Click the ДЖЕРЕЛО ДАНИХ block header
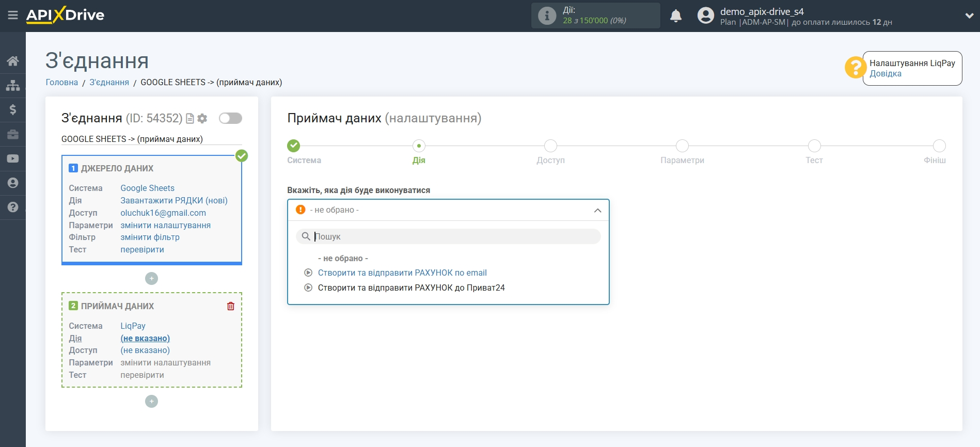 (117, 169)
